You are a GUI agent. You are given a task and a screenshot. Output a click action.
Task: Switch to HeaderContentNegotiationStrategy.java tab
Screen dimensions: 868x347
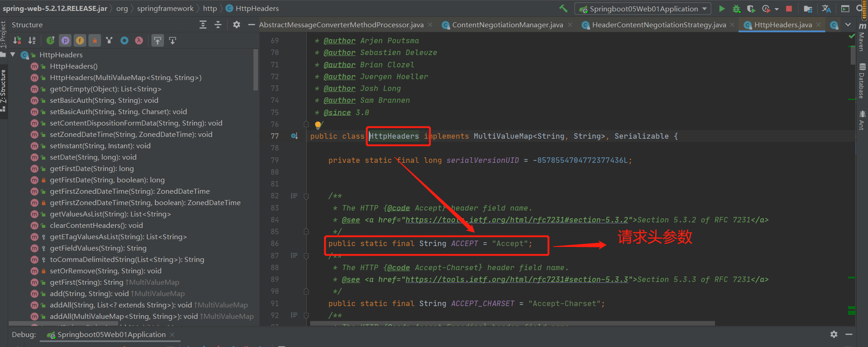[659, 25]
